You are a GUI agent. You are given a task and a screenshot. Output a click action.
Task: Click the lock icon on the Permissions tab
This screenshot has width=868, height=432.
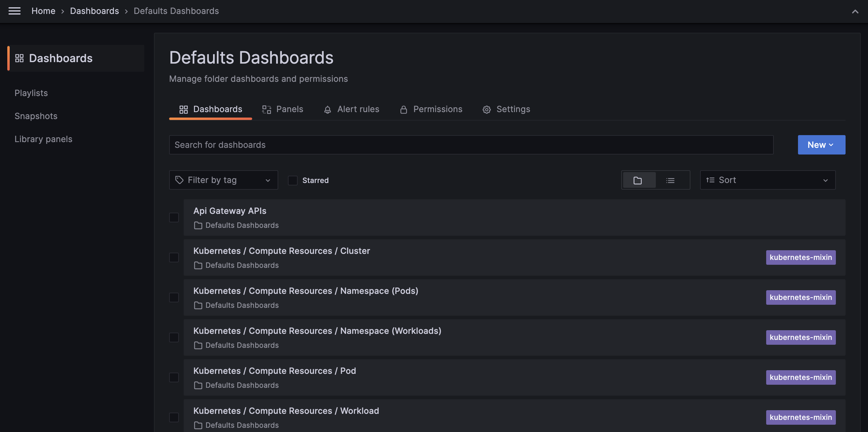404,109
